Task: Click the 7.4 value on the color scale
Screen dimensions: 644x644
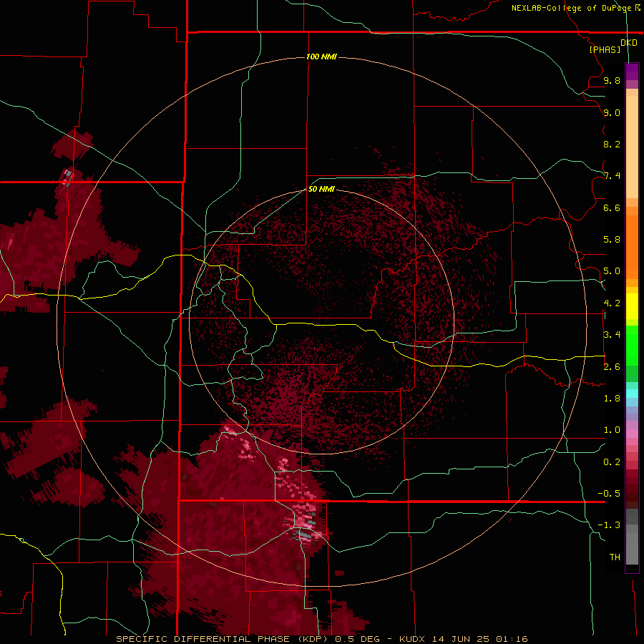Action: (612, 176)
